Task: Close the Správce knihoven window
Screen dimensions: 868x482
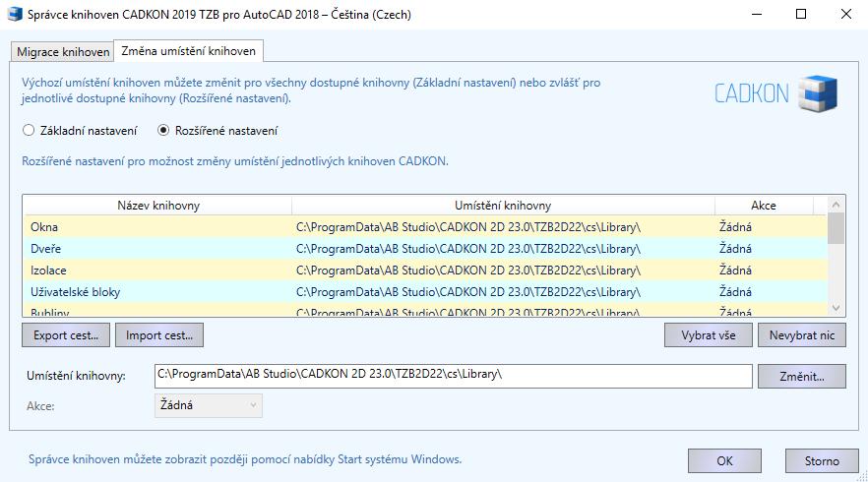Action: pos(846,14)
